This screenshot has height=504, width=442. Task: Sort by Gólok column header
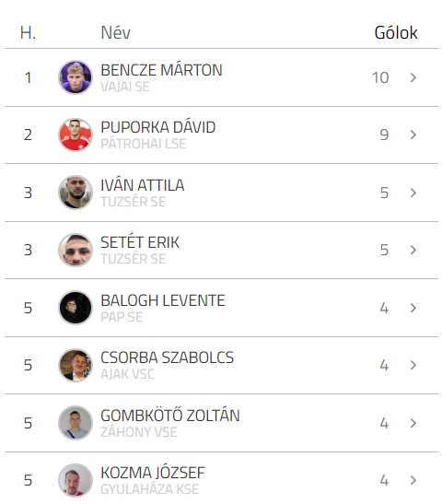point(396,32)
